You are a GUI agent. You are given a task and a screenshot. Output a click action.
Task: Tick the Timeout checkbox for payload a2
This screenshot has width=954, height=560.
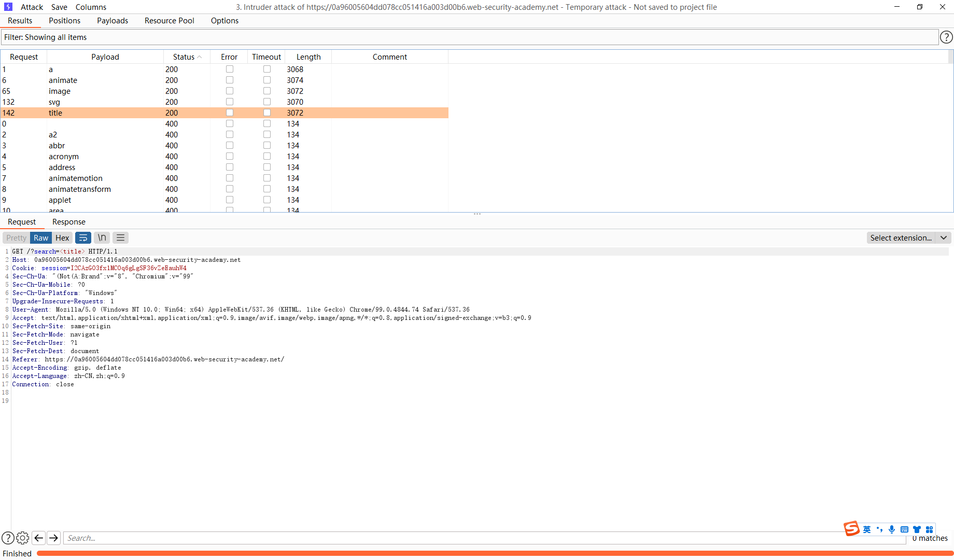(x=267, y=134)
